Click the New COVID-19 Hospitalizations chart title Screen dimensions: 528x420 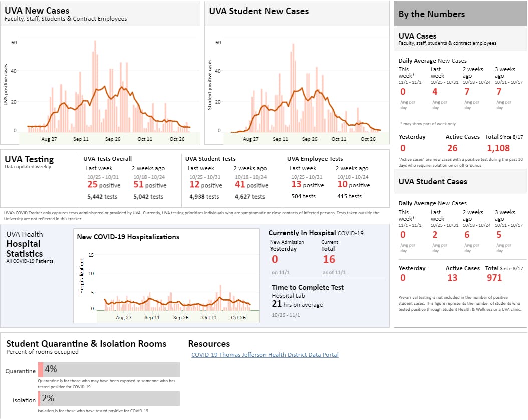(x=128, y=237)
